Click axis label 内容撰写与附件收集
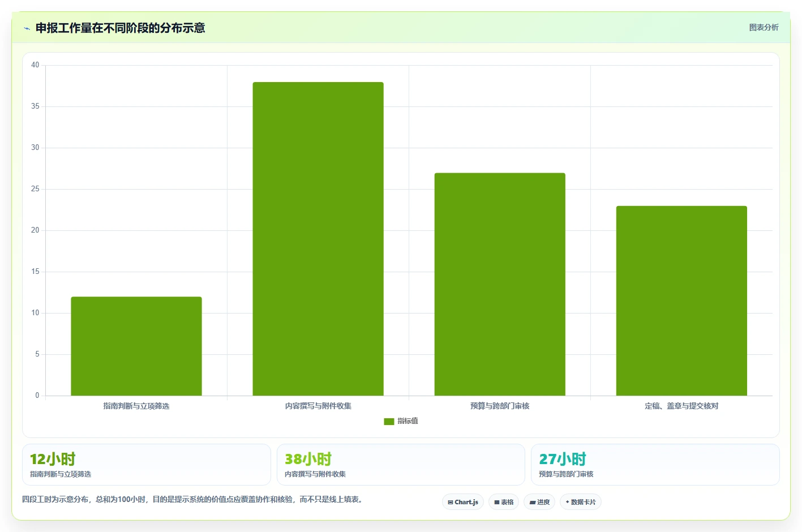 318,406
